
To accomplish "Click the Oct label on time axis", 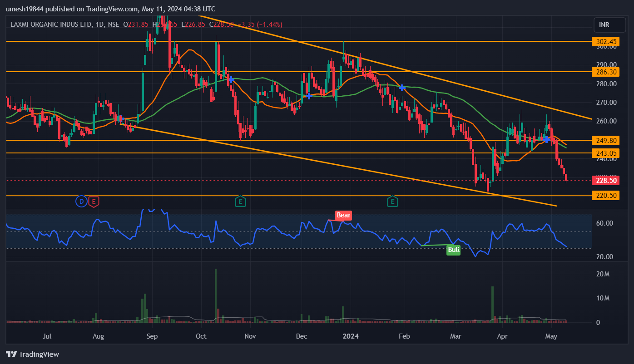I will (201, 337).
